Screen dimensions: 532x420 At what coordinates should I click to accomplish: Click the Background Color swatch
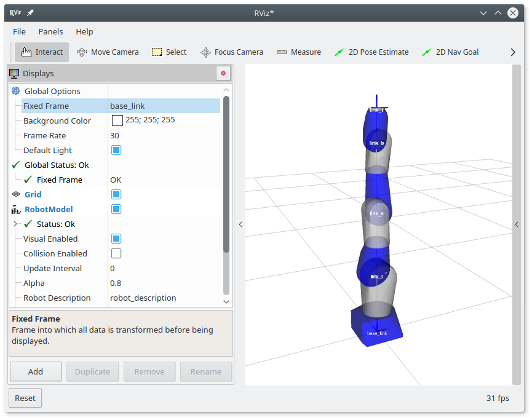[117, 121]
